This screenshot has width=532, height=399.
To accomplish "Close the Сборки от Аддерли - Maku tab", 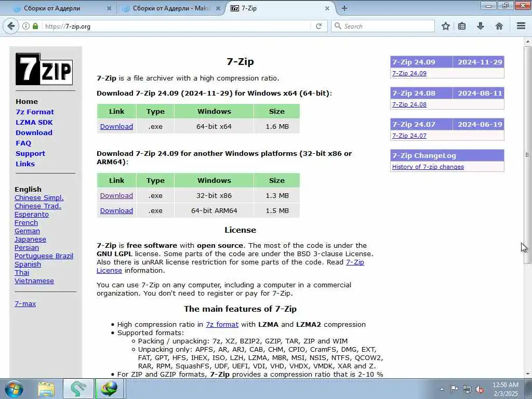I will (x=218, y=8).
